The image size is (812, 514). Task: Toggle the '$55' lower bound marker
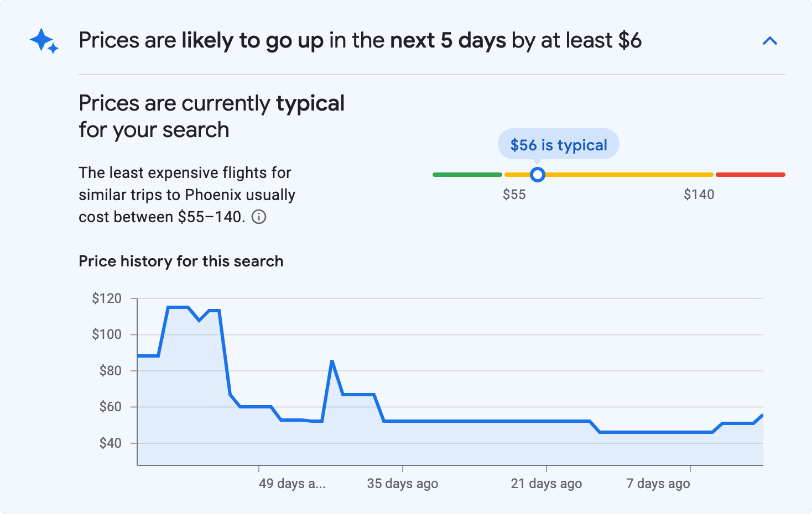515,194
